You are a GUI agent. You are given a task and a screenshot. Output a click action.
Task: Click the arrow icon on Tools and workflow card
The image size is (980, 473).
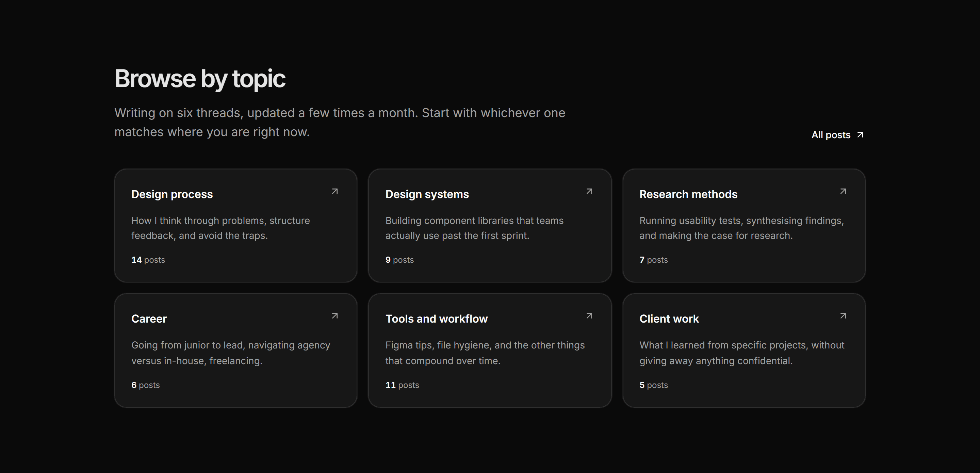[589, 316]
